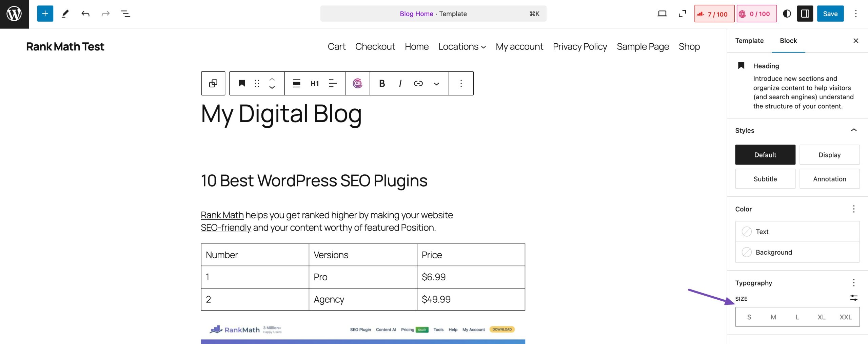868x344 pixels.
Task: Expand more rich text controls
Action: coord(437,83)
